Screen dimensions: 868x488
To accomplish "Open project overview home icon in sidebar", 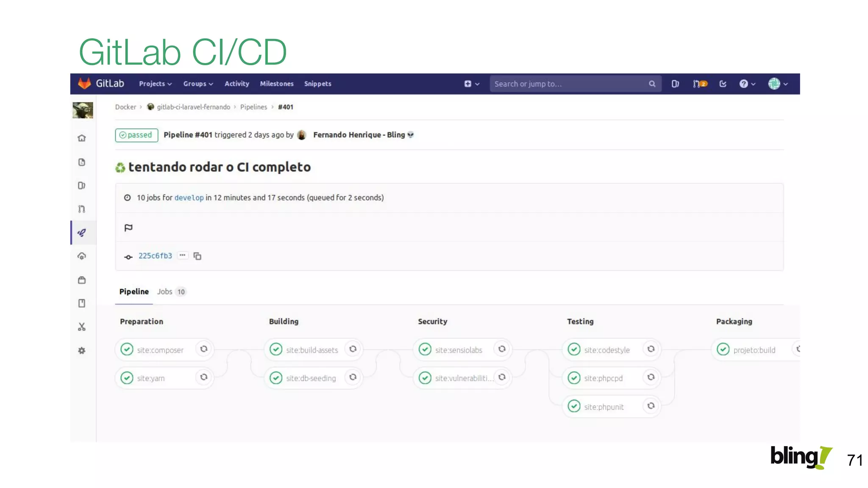I will pos(82,138).
